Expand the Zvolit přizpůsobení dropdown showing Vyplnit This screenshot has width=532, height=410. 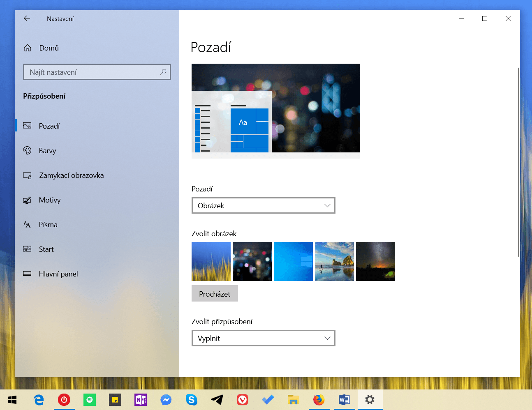(264, 338)
